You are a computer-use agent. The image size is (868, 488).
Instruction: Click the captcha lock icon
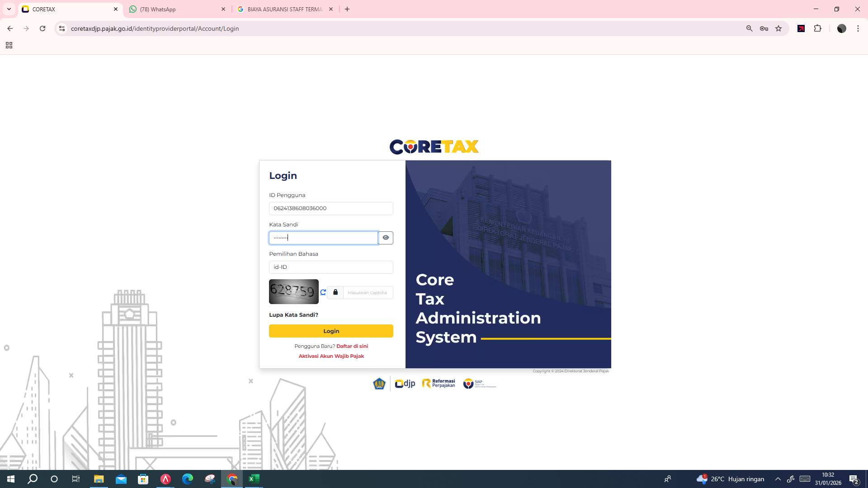[x=335, y=292]
